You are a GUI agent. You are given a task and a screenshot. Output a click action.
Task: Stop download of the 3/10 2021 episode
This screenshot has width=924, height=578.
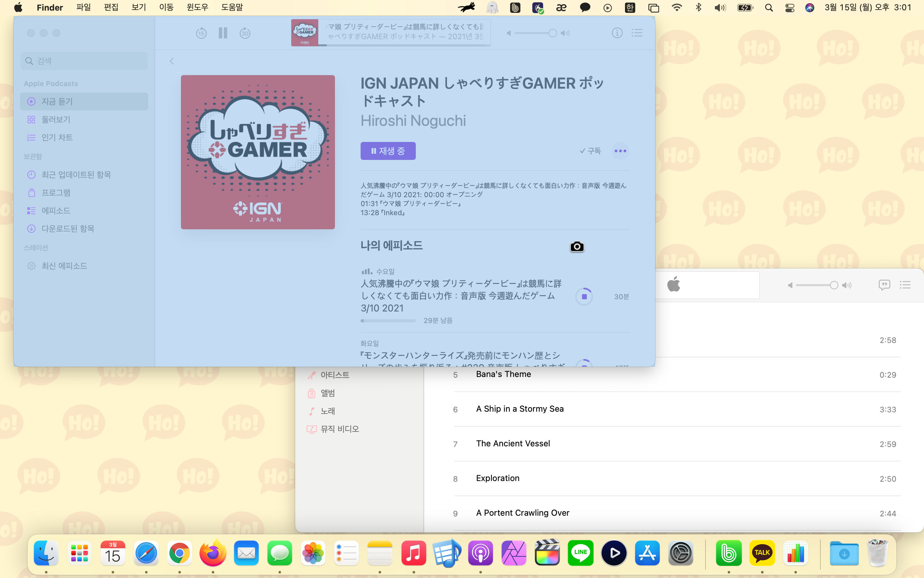point(584,297)
